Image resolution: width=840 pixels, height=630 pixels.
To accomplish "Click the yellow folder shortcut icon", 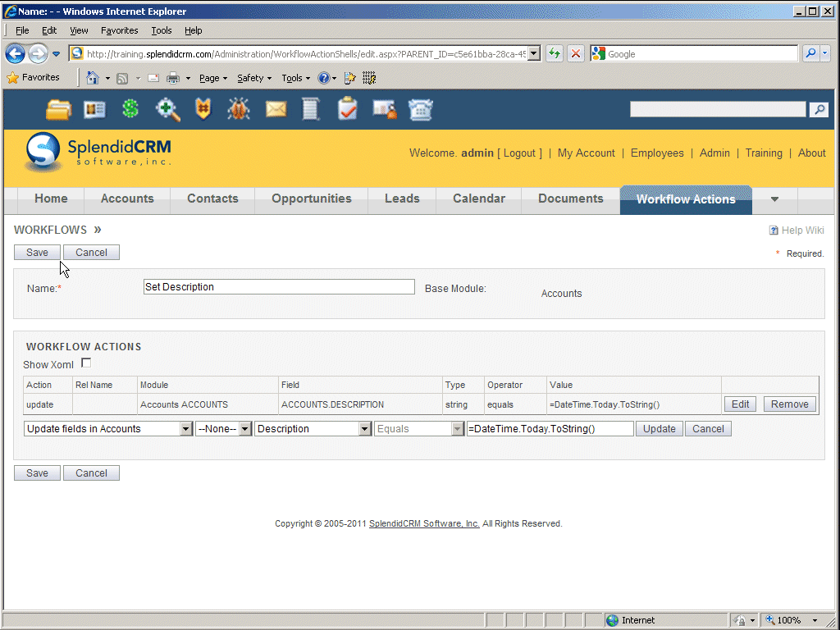I will 58,110.
